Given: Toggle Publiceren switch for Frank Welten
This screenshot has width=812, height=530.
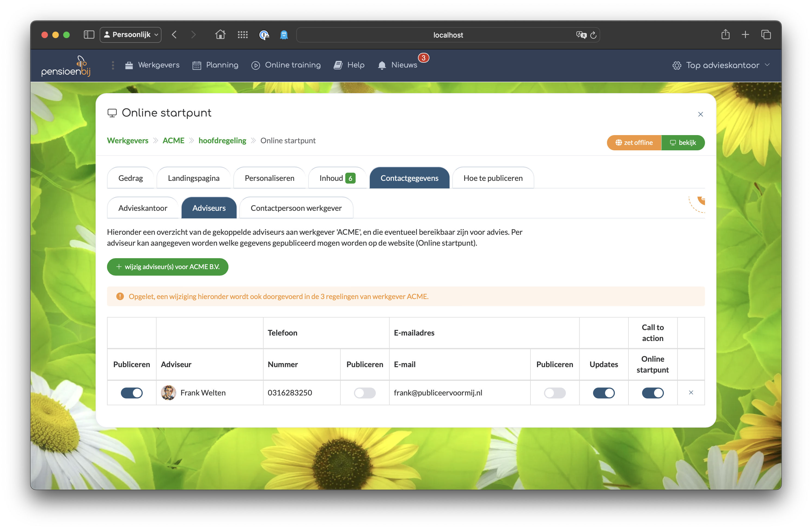Looking at the screenshot, I should pyautogui.click(x=132, y=393).
